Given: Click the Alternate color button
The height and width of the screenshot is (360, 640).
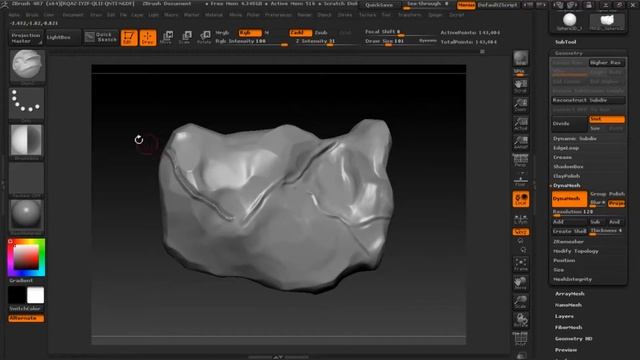Looking at the screenshot, I should pyautogui.click(x=26, y=318).
